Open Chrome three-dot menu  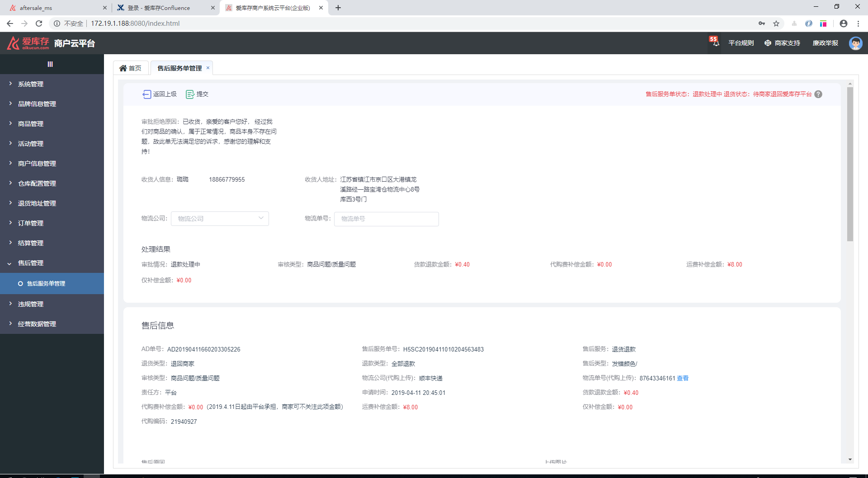coord(858,23)
